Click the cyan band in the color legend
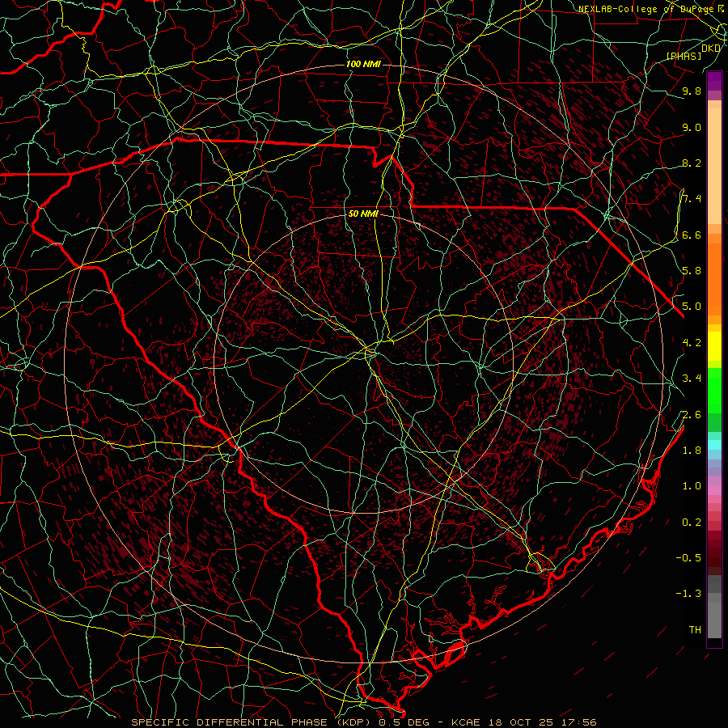Screen dimensions: 728x728 click(714, 444)
